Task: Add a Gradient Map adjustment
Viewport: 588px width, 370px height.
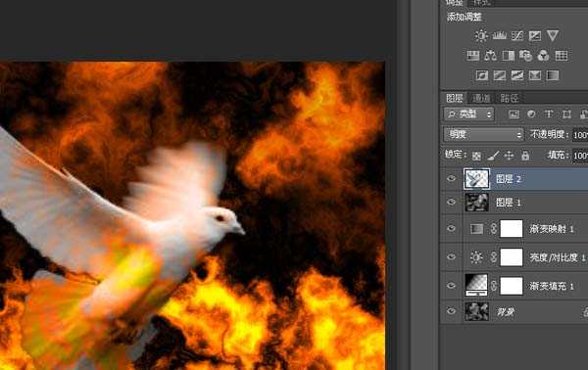Action: point(553,75)
